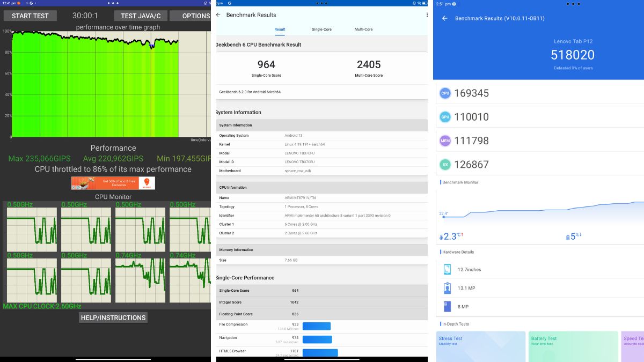The height and width of the screenshot is (362, 644).
Task: Switch to the Single-Core tab
Action: point(321,29)
